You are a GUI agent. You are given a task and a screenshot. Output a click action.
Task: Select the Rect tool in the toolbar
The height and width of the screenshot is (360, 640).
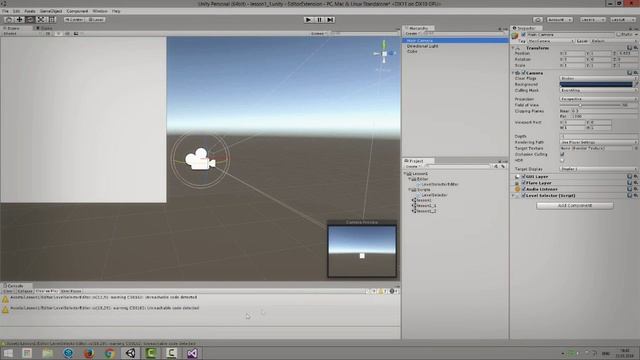52,20
